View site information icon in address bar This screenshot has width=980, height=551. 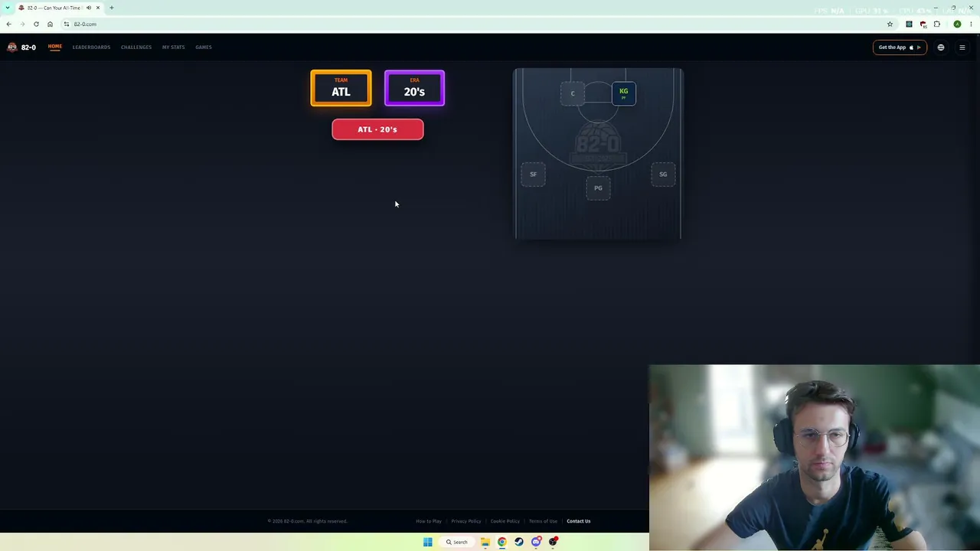pos(67,24)
